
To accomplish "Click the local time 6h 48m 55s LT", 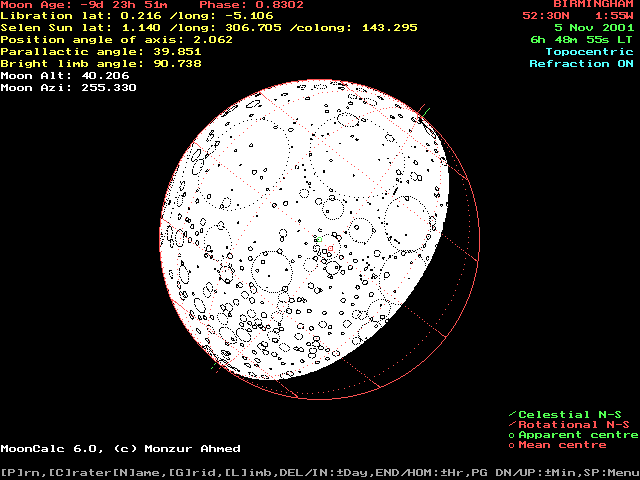I will pyautogui.click(x=582, y=40).
